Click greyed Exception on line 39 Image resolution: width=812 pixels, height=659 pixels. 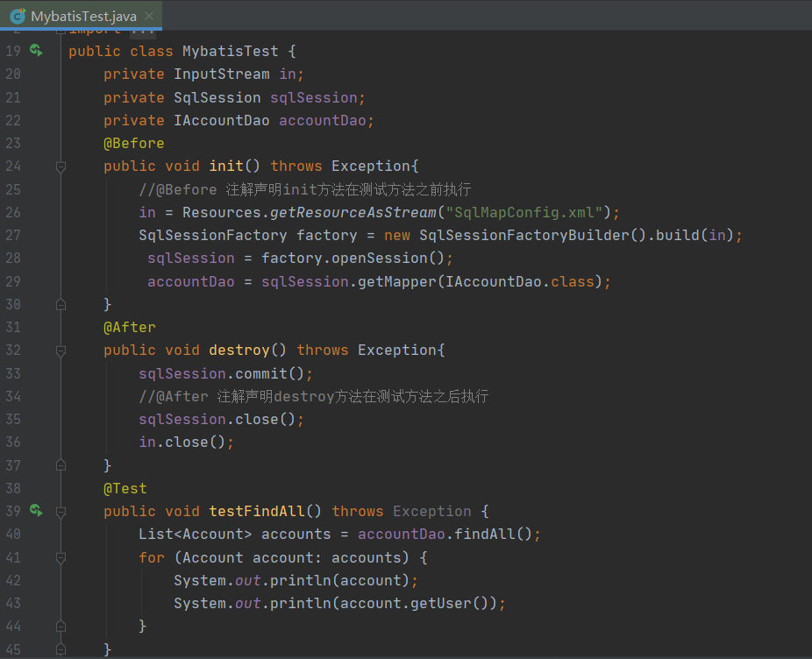tap(432, 511)
